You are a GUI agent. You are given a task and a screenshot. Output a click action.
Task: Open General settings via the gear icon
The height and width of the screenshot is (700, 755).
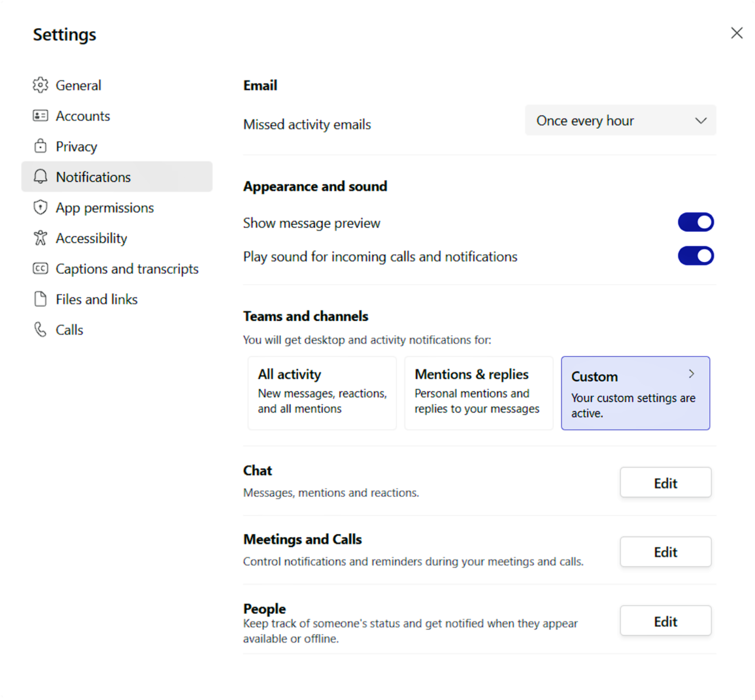pyautogui.click(x=40, y=85)
